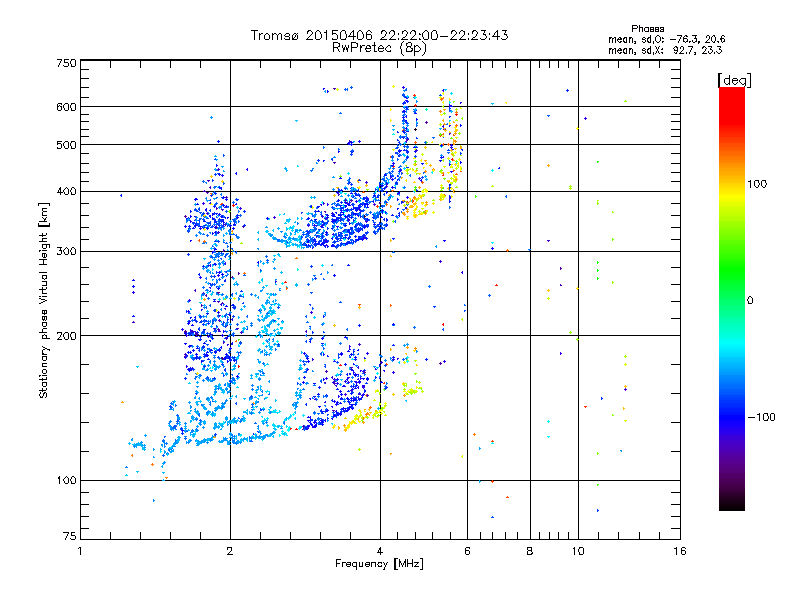Click the y-axis tick label '400'

67,191
